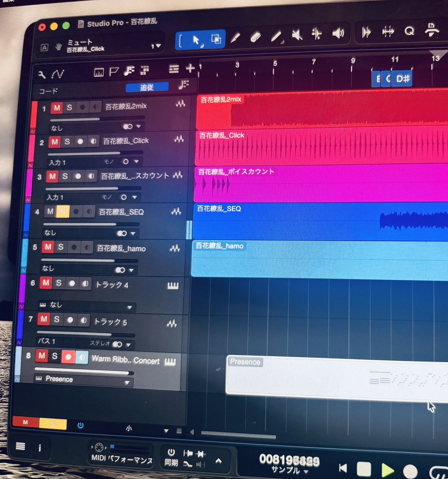This screenshot has width=448, height=479.
Task: Open input dropdown on 百花繚乱_SEQ track
Action: pos(133,233)
